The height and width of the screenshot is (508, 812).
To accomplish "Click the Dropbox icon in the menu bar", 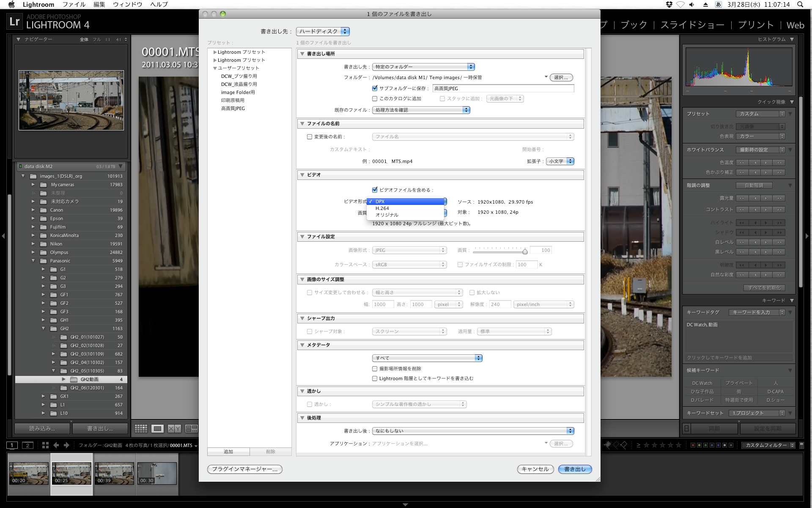I will (x=669, y=4).
